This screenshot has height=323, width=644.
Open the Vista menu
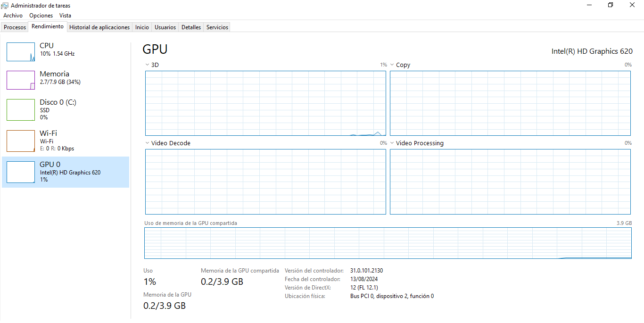(x=66, y=16)
